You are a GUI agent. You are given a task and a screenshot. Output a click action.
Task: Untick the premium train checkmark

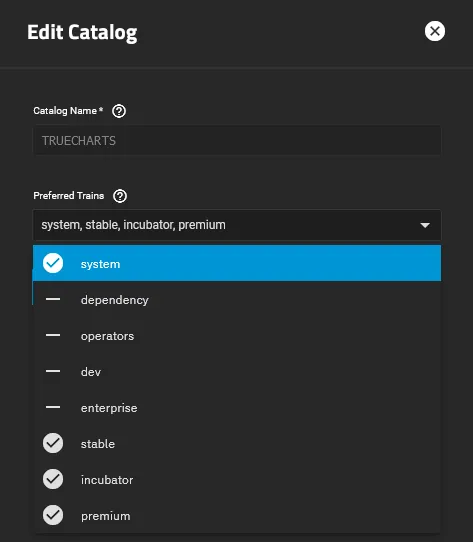click(x=53, y=515)
